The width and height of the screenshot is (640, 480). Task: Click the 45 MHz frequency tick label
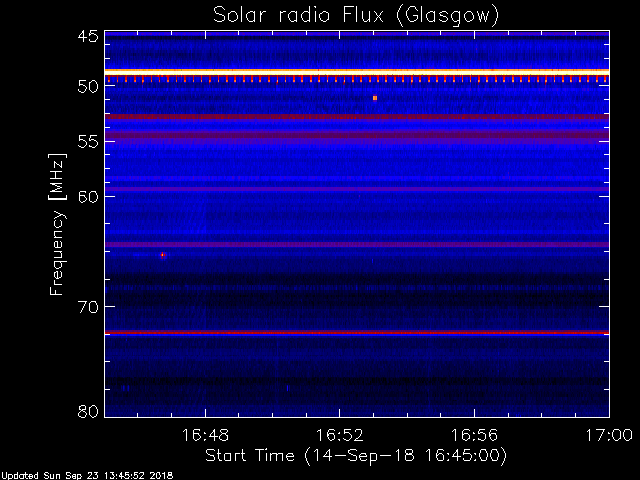pyautogui.click(x=88, y=37)
